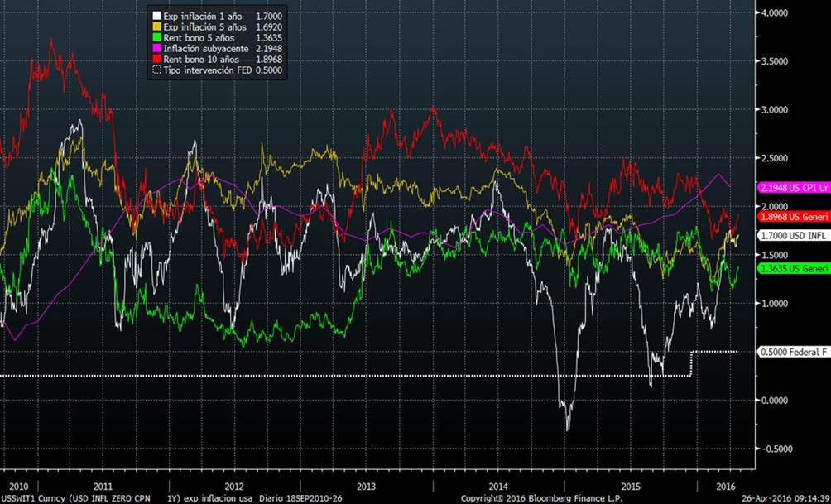Click the red '1.8968 US Generi' price tag

[x=795, y=217]
